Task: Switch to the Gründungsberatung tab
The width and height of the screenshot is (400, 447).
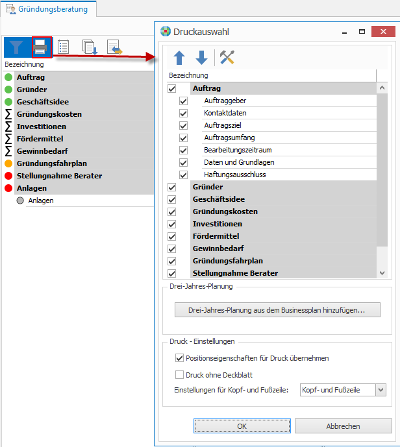Action: click(x=49, y=9)
